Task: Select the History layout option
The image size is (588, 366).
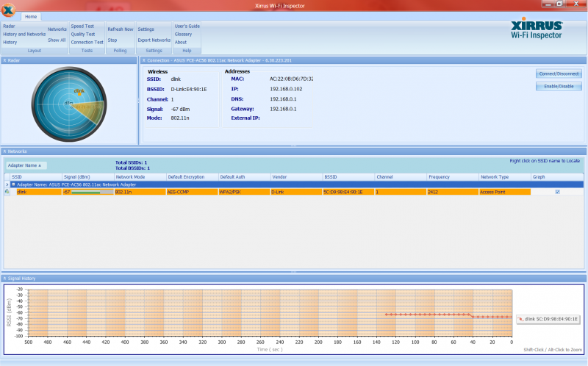Action: coord(10,43)
